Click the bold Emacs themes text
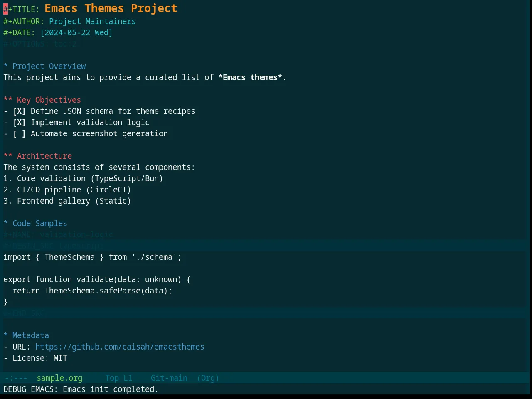 pos(250,78)
